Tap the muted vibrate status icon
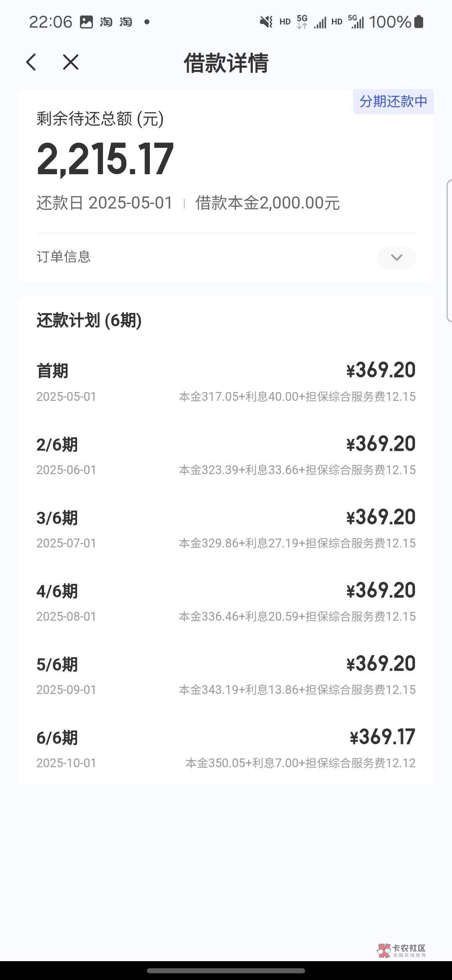Image resolution: width=452 pixels, height=980 pixels. tap(266, 22)
